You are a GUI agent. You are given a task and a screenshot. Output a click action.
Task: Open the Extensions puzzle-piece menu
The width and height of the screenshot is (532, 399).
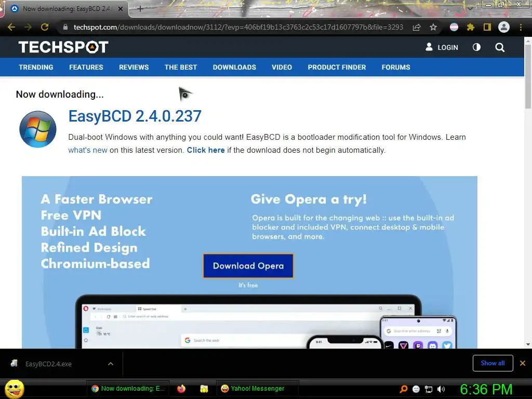pos(470,27)
